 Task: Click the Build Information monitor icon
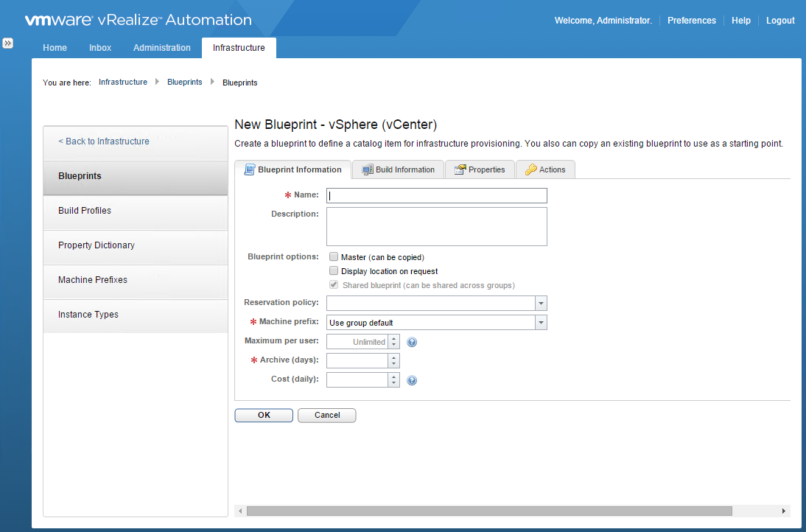point(368,169)
